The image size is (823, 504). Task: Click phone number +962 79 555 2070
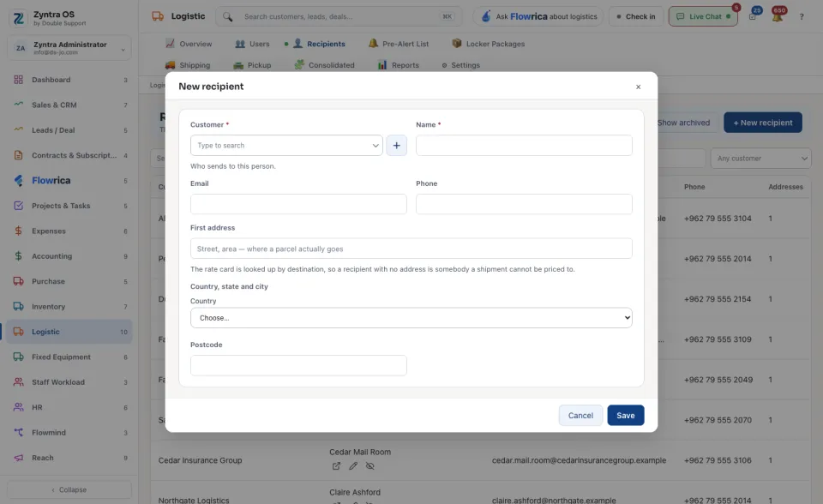718,420
